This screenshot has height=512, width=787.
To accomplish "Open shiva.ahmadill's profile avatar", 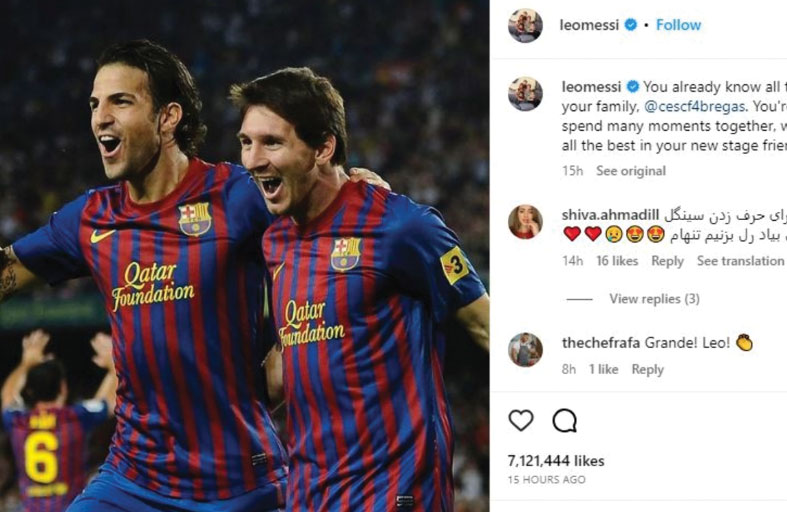I will coord(525,221).
